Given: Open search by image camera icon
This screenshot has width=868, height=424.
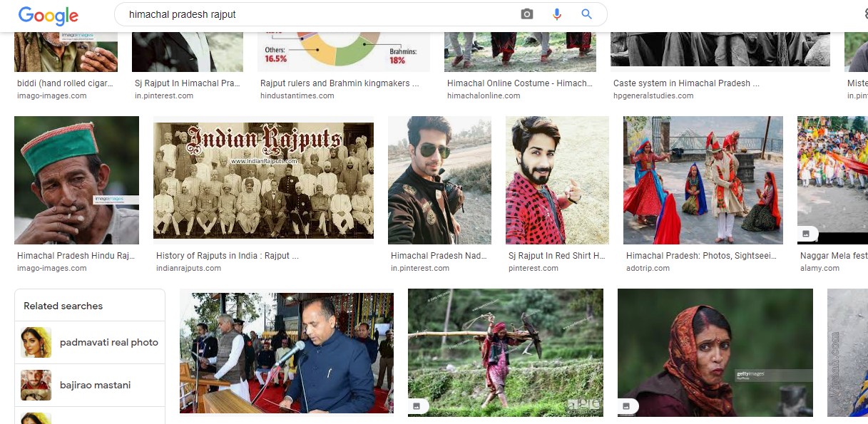Looking at the screenshot, I should (526, 14).
